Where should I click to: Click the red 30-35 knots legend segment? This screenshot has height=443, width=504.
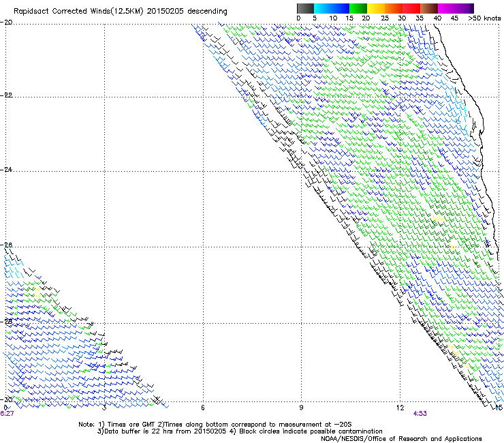(411, 8)
